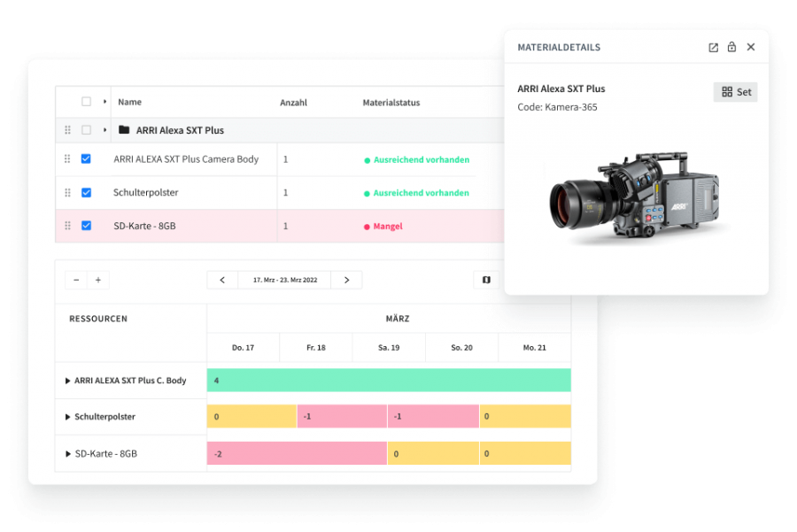The width and height of the screenshot is (797, 532).
Task: Click the folder icon of ARRI Alexa SXT Plus
Action: 124,130
